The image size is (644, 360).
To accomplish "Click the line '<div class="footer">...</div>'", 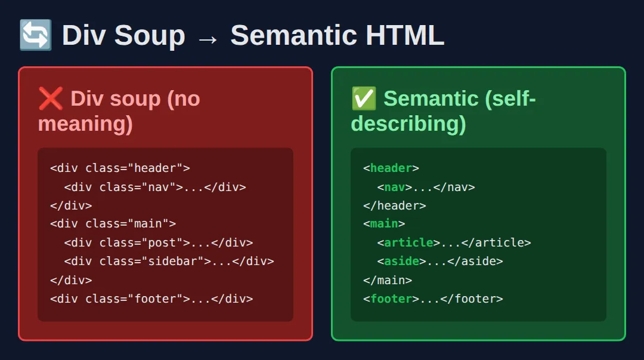I will coord(151,299).
